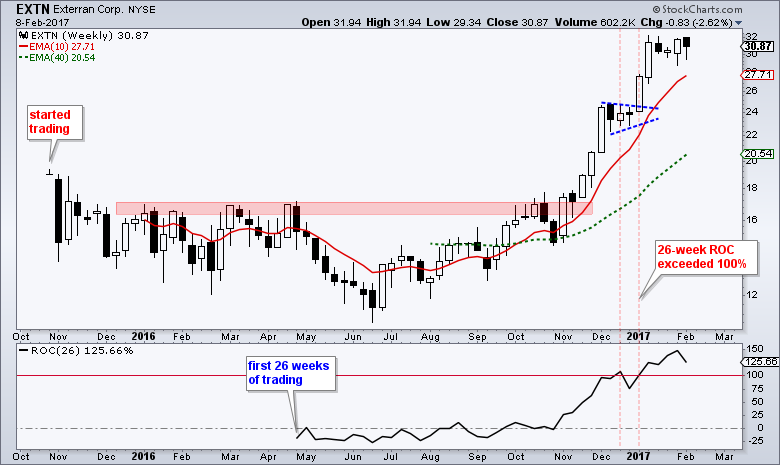The width and height of the screenshot is (780, 465).
Task: Click the green dotted EMA(40) legend marker
Action: (23, 58)
